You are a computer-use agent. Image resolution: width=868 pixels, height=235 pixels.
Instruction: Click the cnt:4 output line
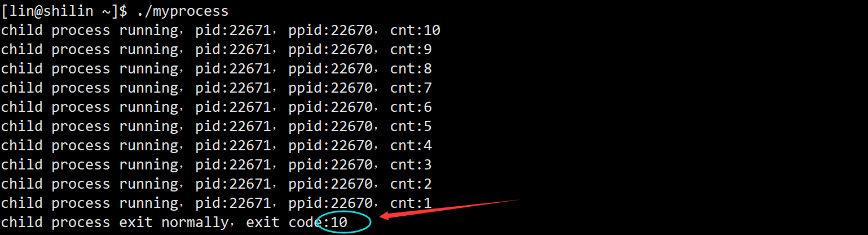point(217,146)
